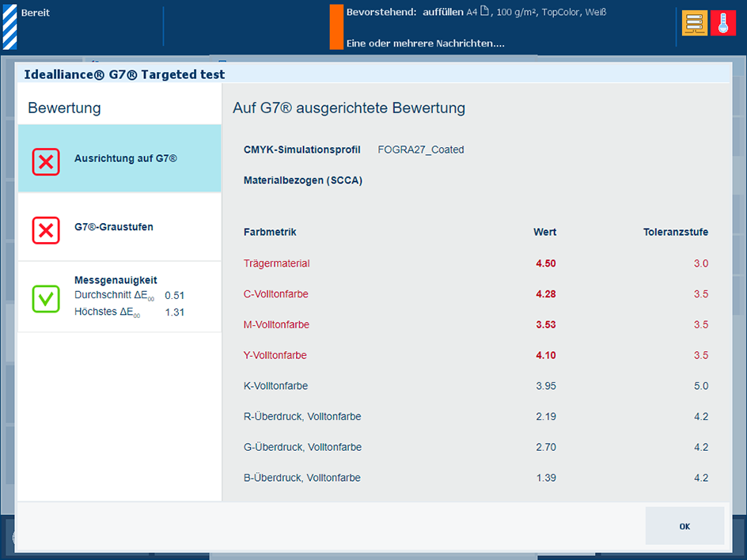Click the green checkmark icon beside Messgenauigkeit
747x560 pixels.
point(46,299)
